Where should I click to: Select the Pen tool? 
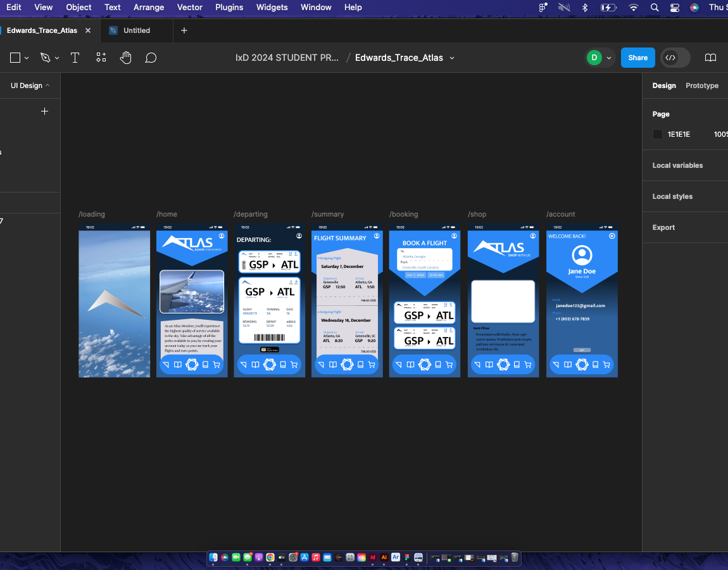45,58
